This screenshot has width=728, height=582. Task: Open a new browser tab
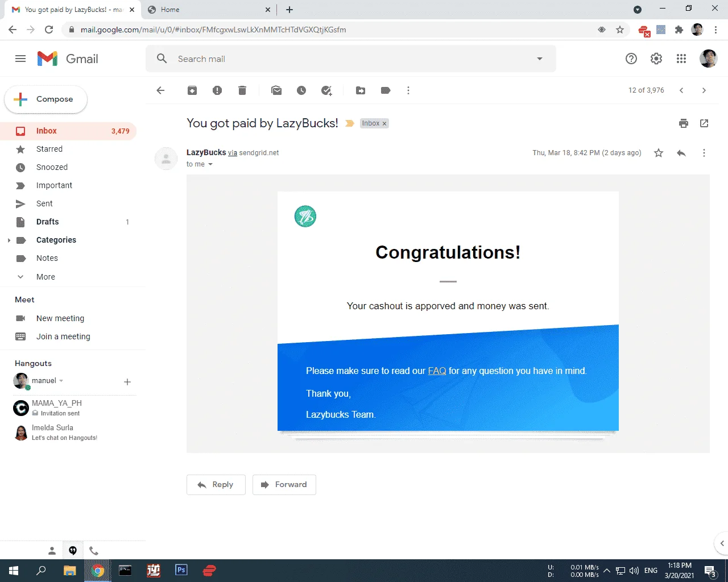click(289, 10)
